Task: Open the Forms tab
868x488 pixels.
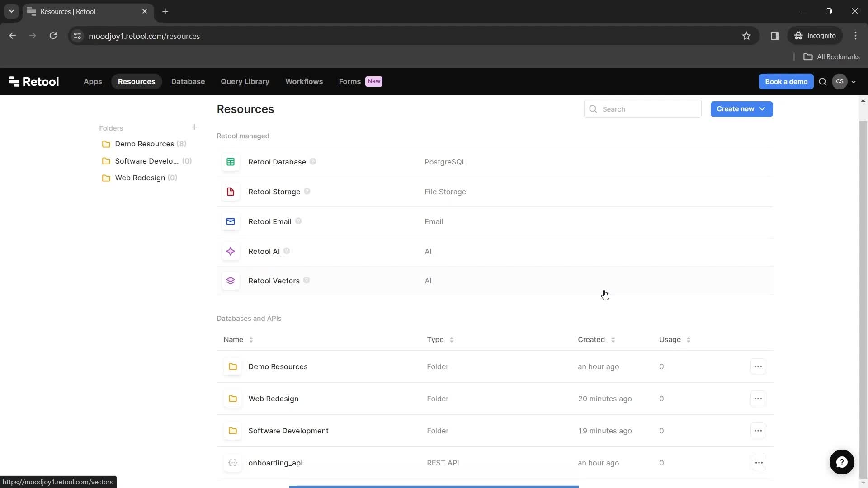Action: coord(360,82)
